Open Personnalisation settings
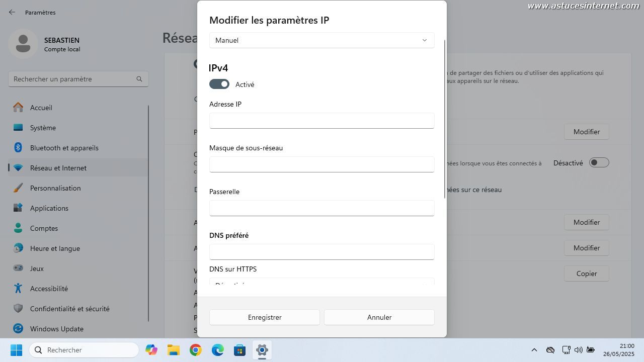Viewport: 644px width, 362px height. (x=78, y=188)
